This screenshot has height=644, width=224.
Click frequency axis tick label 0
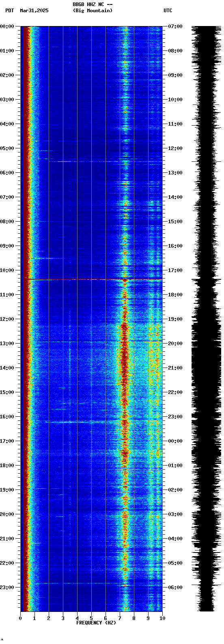pyautogui.click(x=20, y=618)
